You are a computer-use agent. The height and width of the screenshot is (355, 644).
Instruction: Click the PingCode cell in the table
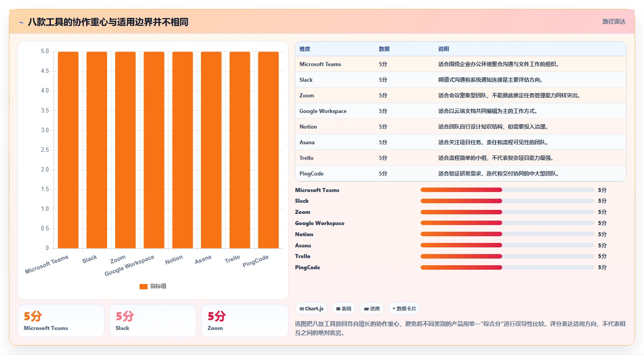311,174
